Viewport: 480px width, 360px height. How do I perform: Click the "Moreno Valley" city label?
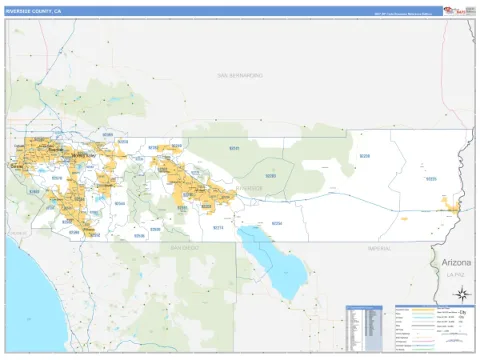[x=83, y=155]
